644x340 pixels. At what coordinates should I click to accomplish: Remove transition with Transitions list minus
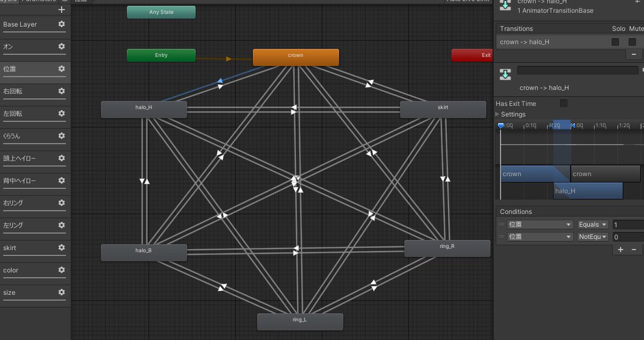tap(634, 54)
